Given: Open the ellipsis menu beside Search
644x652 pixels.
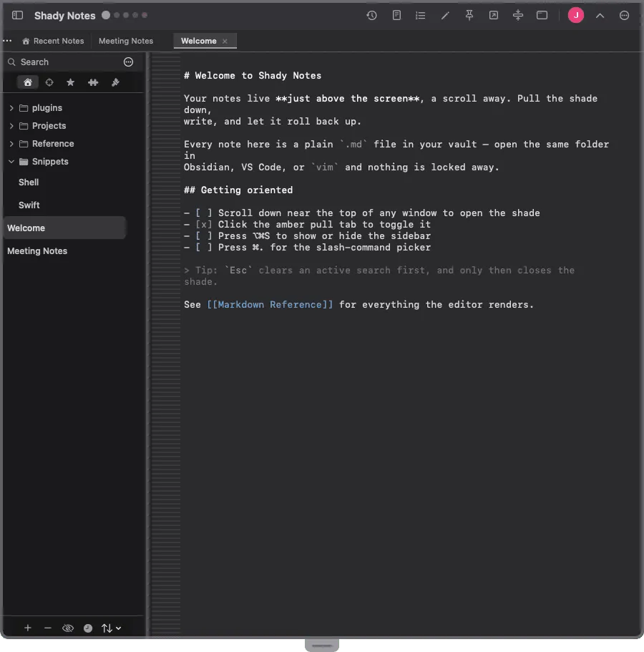Looking at the screenshot, I should [x=129, y=62].
